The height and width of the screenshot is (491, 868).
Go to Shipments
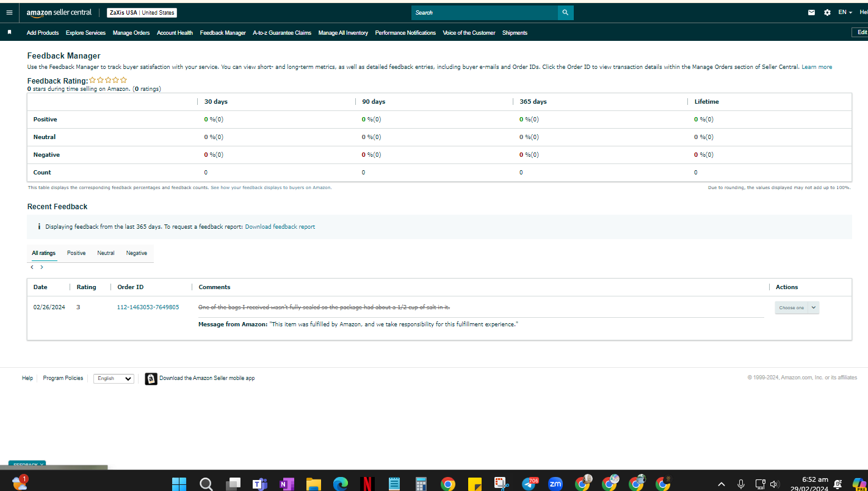pos(515,33)
